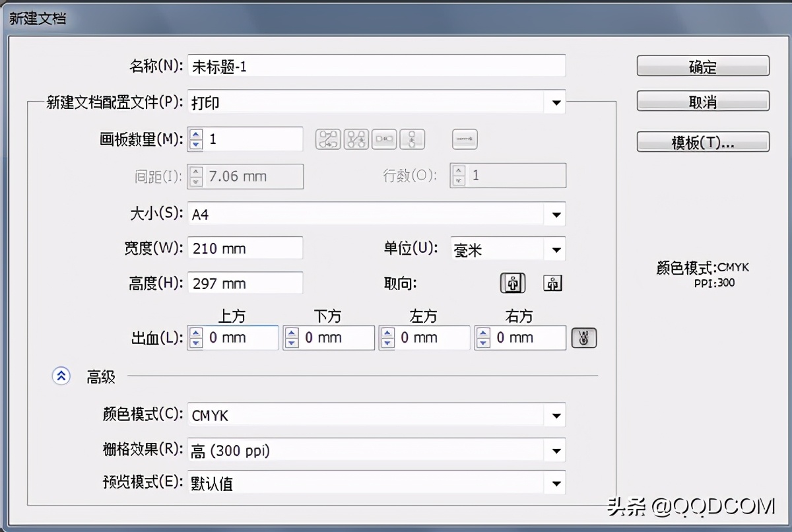Increase 画板数量 with the up stepper arrow
This screenshot has width=792, height=532.
[x=195, y=135]
